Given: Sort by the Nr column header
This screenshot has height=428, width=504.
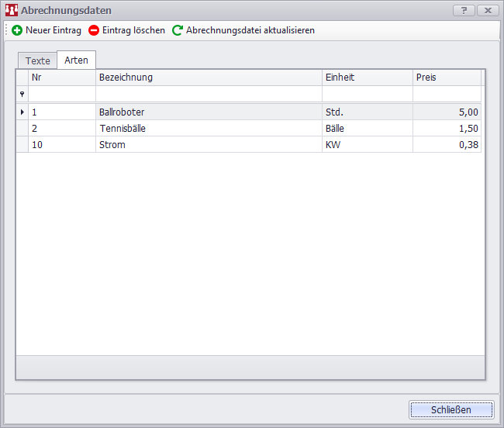Looking at the screenshot, I should 61,78.
